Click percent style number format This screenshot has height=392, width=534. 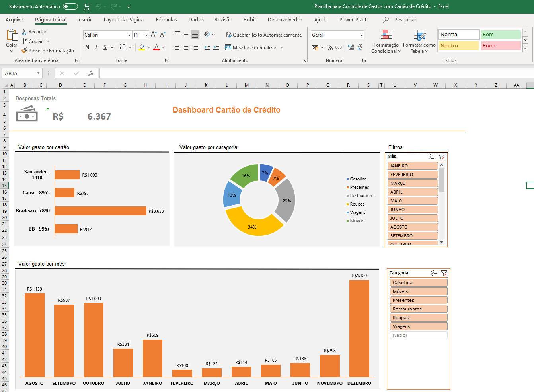tap(329, 47)
